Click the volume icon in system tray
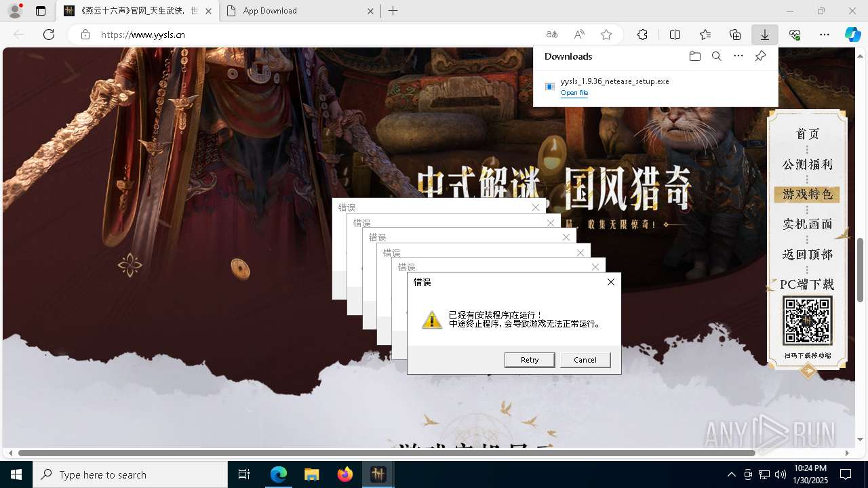868x488 pixels. 781,474
